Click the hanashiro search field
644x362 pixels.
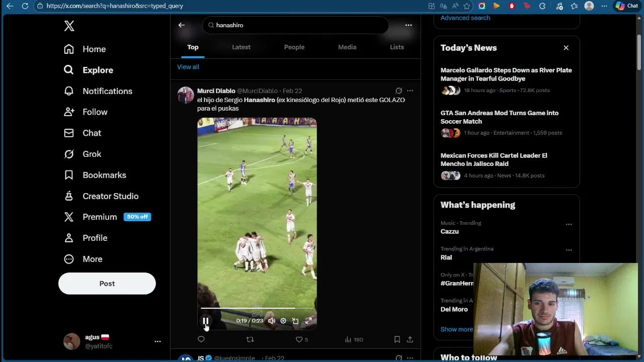pyautogui.click(x=295, y=25)
